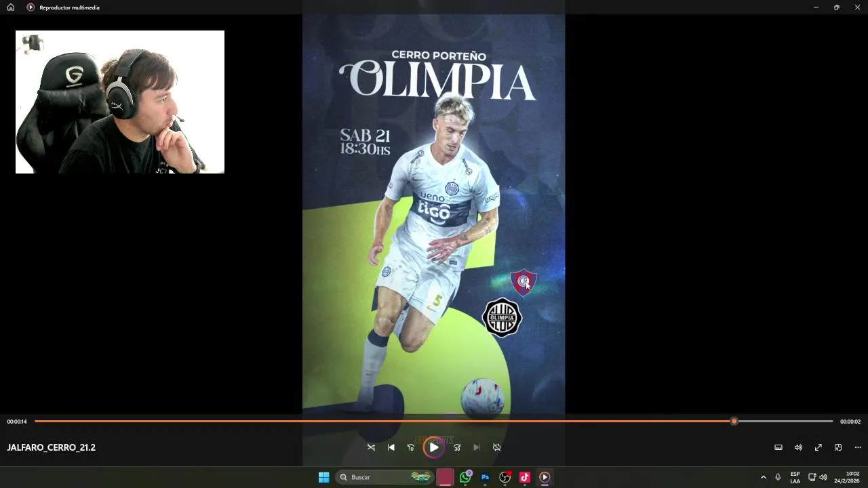Open the pink app in the taskbar
The height and width of the screenshot is (488, 868).
(445, 477)
